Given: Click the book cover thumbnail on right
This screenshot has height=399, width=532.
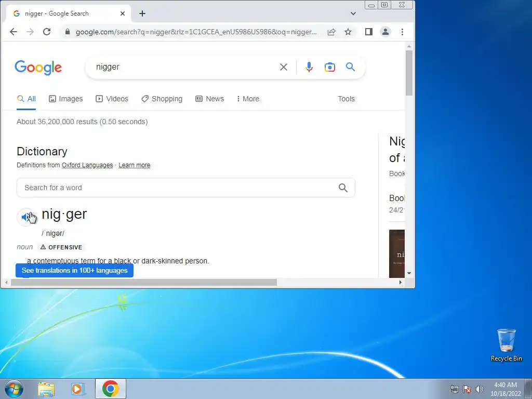Looking at the screenshot, I should [397, 254].
